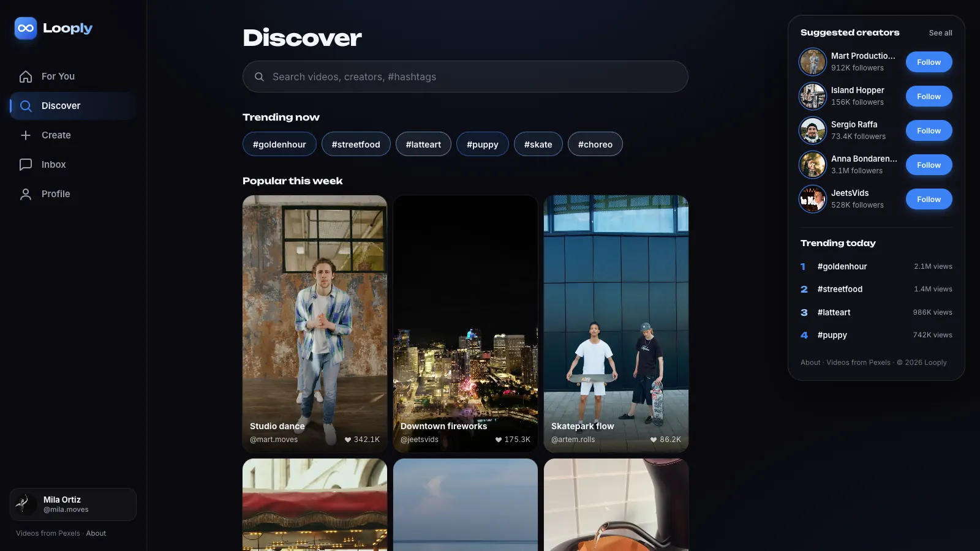Open Sergio Raffa avatar

[x=813, y=130]
